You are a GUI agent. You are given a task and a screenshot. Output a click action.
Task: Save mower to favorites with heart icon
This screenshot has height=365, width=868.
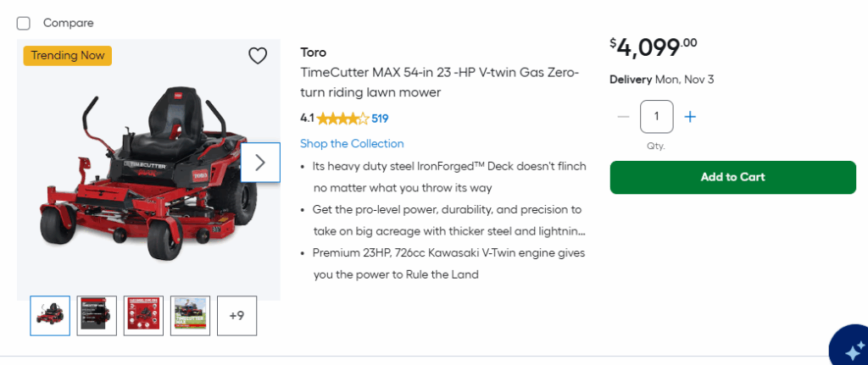point(258,56)
